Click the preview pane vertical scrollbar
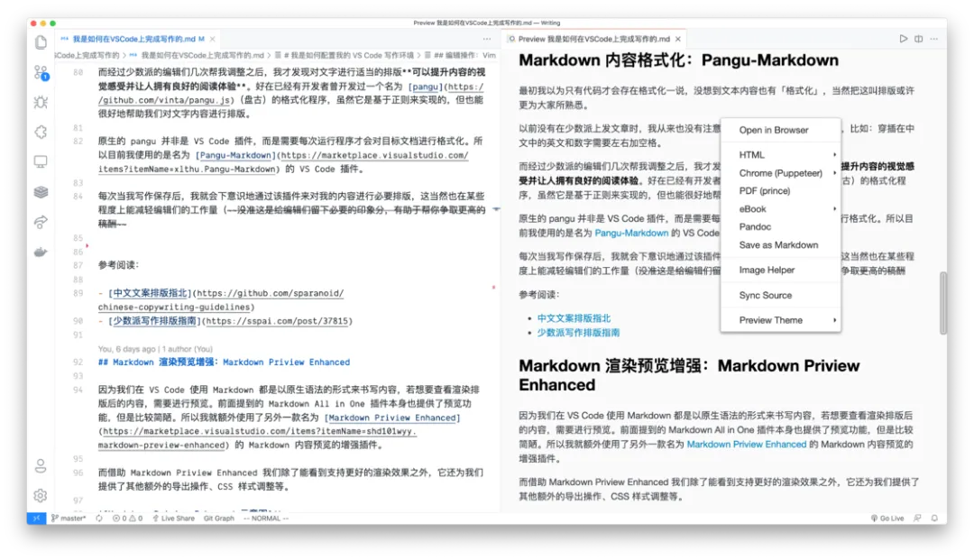The height and width of the screenshot is (560, 974). tap(943, 303)
